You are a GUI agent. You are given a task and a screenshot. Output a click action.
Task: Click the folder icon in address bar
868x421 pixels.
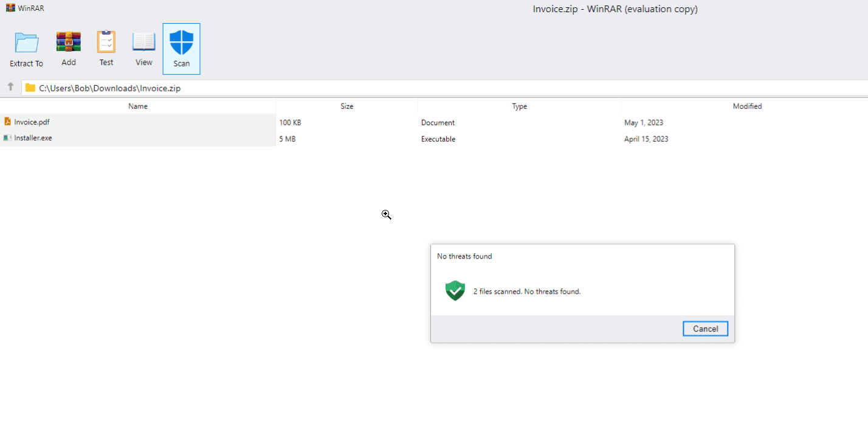click(x=30, y=88)
